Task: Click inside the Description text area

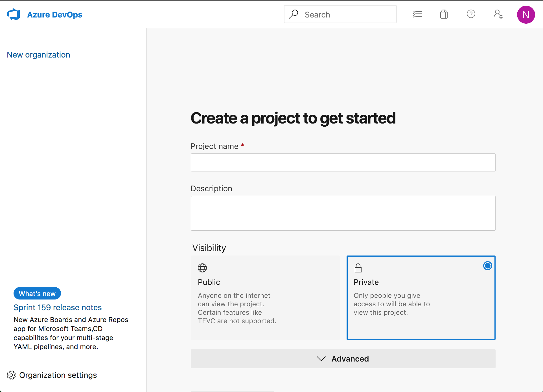Action: (x=343, y=213)
